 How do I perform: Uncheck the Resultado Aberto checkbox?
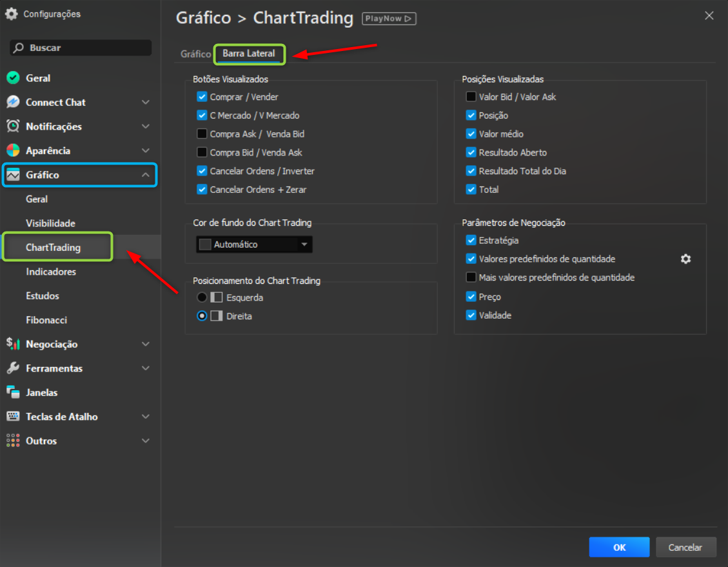pos(471,153)
